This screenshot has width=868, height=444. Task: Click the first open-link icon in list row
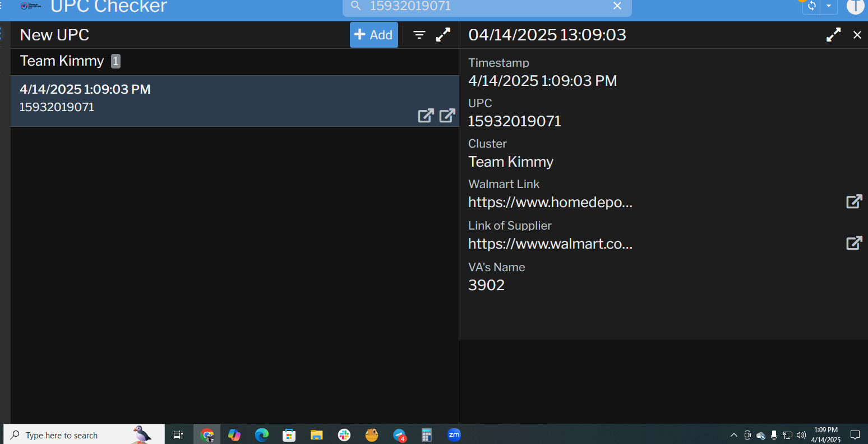coord(426,116)
